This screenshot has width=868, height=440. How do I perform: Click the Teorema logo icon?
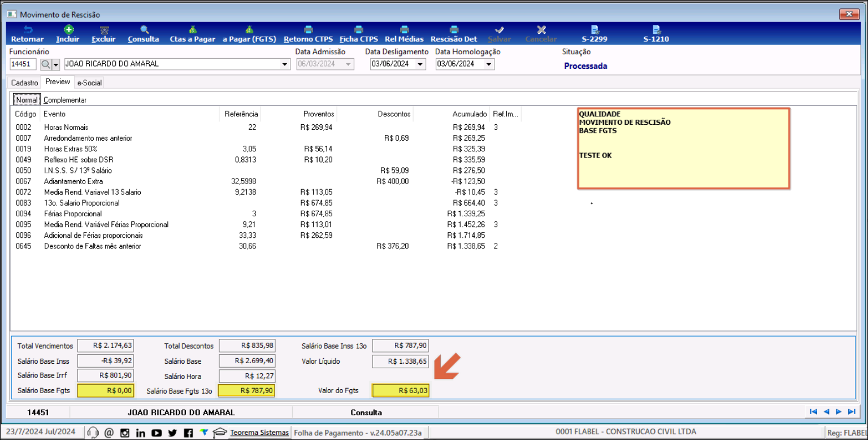pyautogui.click(x=204, y=433)
